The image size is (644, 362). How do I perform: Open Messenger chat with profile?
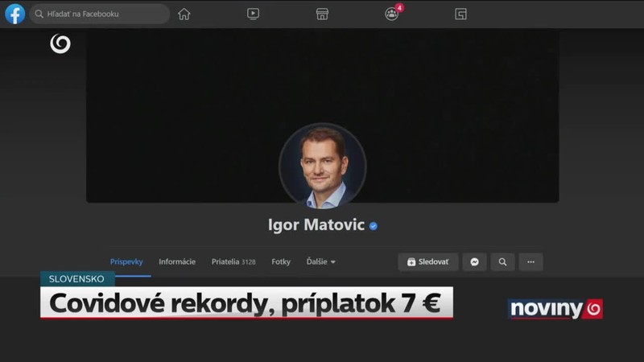click(474, 262)
